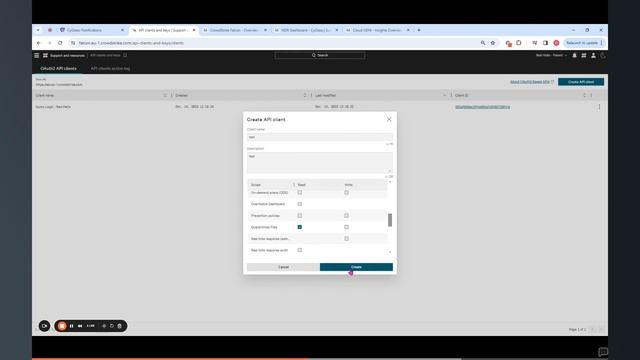Click the user profile icon in Falcon header
The height and width of the screenshot is (360, 640).
pos(593,56)
